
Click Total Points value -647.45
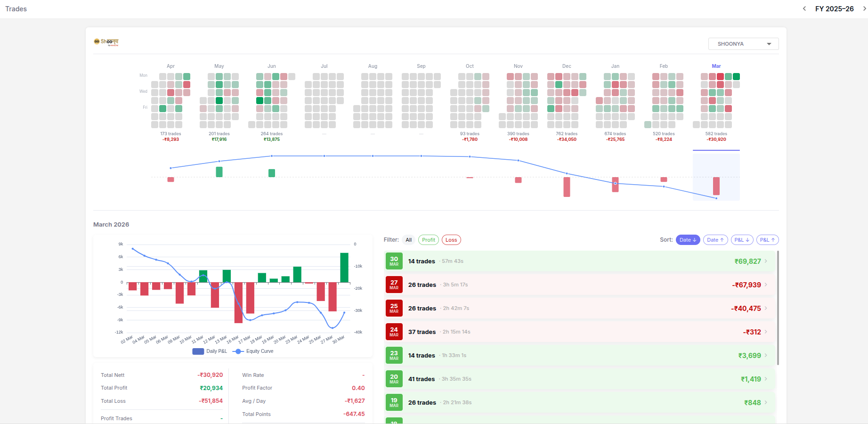354,414
